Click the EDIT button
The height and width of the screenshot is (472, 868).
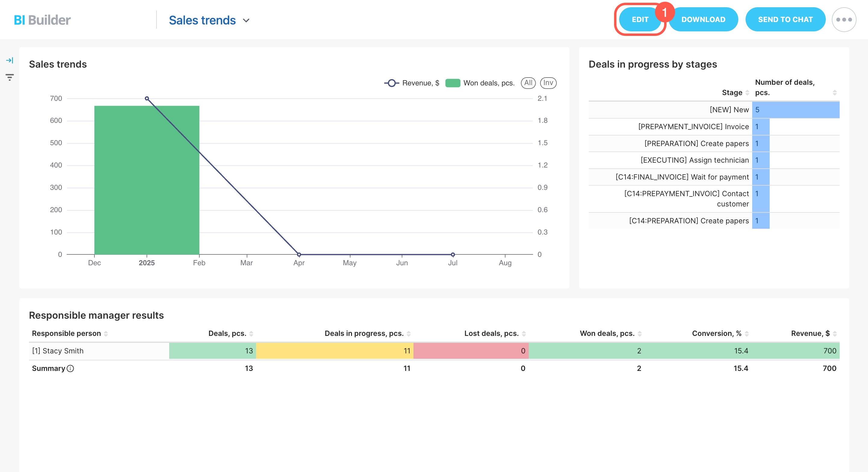pos(640,20)
